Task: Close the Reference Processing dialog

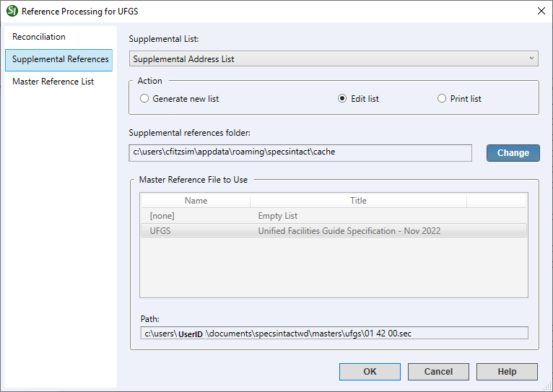Action: point(541,11)
